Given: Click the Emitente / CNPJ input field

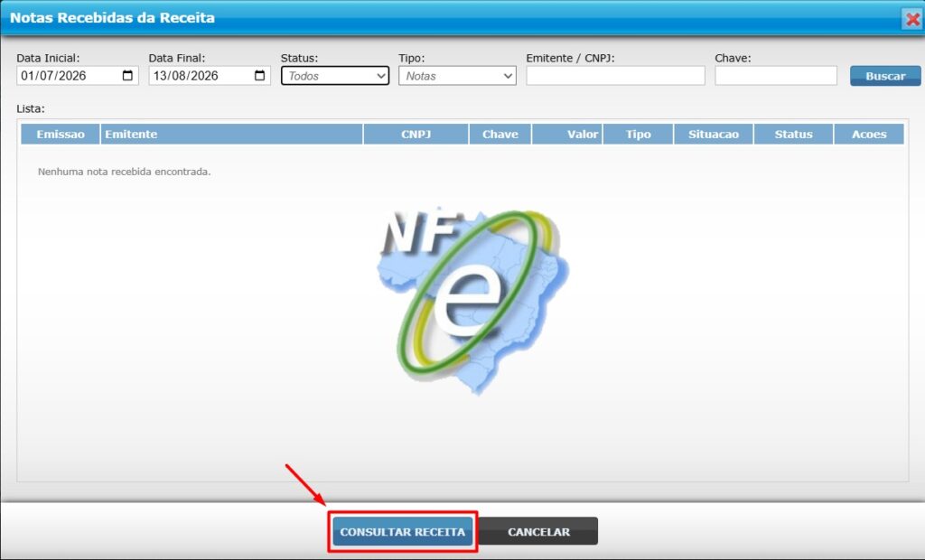Looking at the screenshot, I should click(x=615, y=76).
